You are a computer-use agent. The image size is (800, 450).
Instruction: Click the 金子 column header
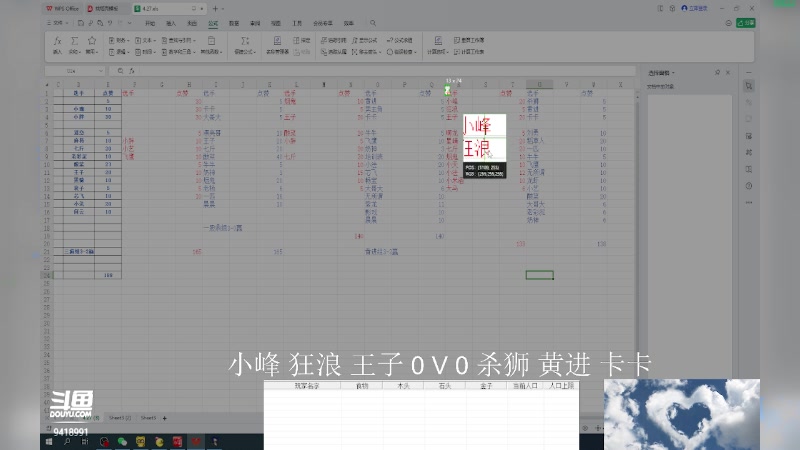tap(486, 386)
